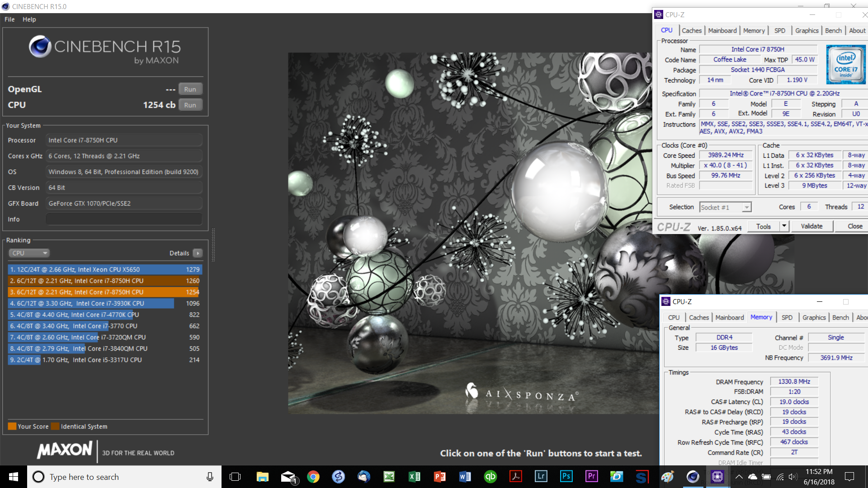Open the blue D app on taskbar
The image size is (868, 488).
click(x=616, y=477)
